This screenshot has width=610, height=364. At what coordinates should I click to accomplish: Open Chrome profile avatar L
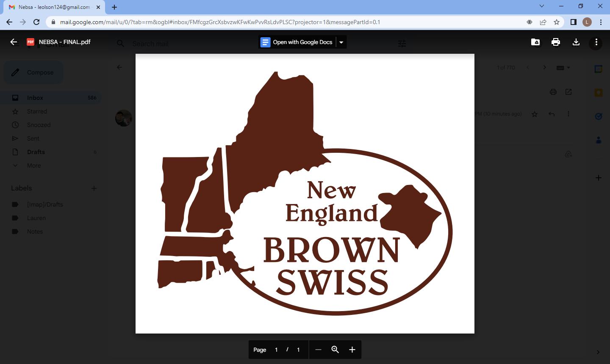pos(587,22)
